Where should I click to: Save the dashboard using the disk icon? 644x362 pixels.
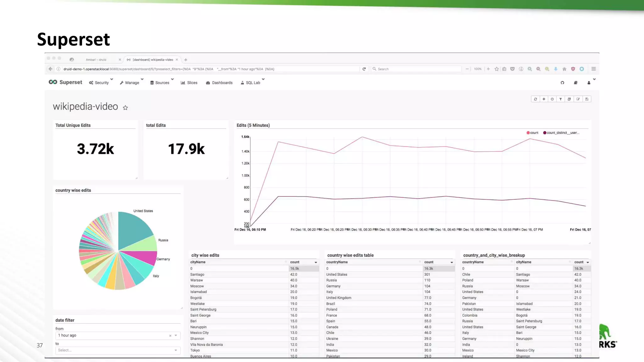[587, 99]
